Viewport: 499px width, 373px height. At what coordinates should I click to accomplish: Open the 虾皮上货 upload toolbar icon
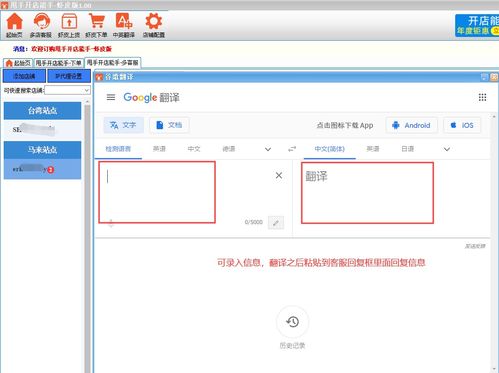[x=69, y=26]
